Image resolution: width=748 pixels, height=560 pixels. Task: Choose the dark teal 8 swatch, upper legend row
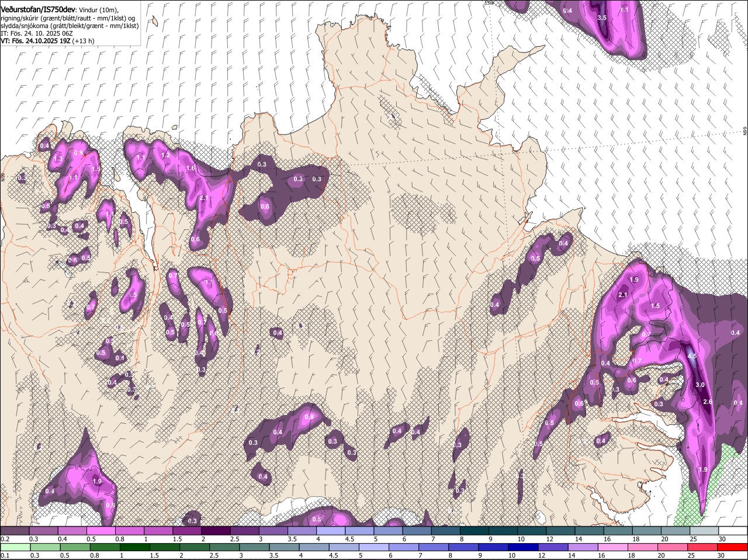[474, 530]
